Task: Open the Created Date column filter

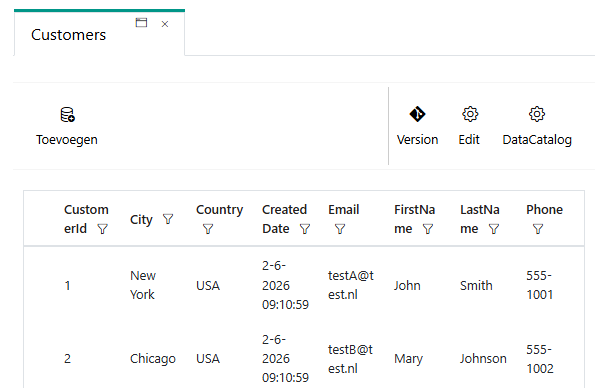Action: (305, 229)
